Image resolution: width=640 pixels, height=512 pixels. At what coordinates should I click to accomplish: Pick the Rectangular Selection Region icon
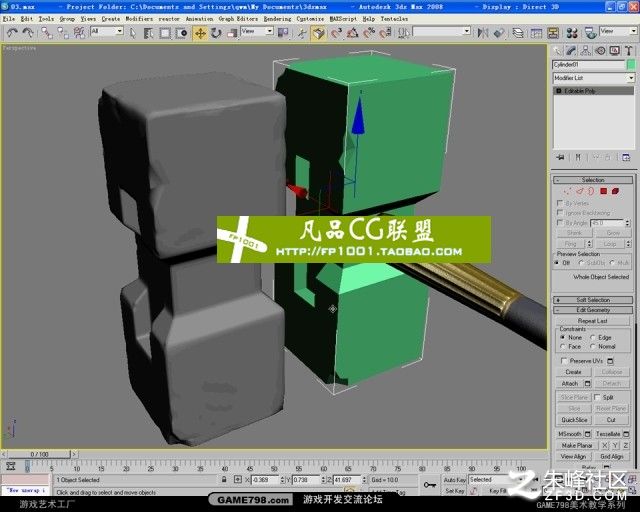(165, 33)
